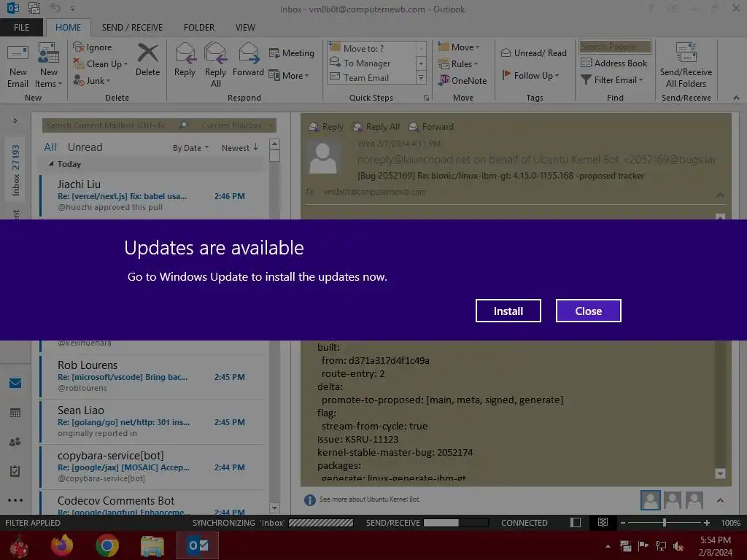Expand the people pane
Image resolution: width=747 pixels, height=560 pixels.
720,500
